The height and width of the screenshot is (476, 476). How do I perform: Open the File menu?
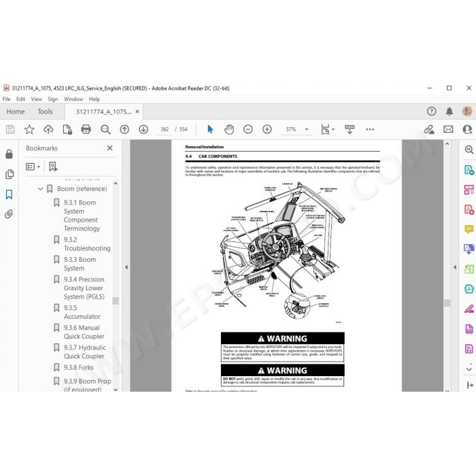coord(6,99)
